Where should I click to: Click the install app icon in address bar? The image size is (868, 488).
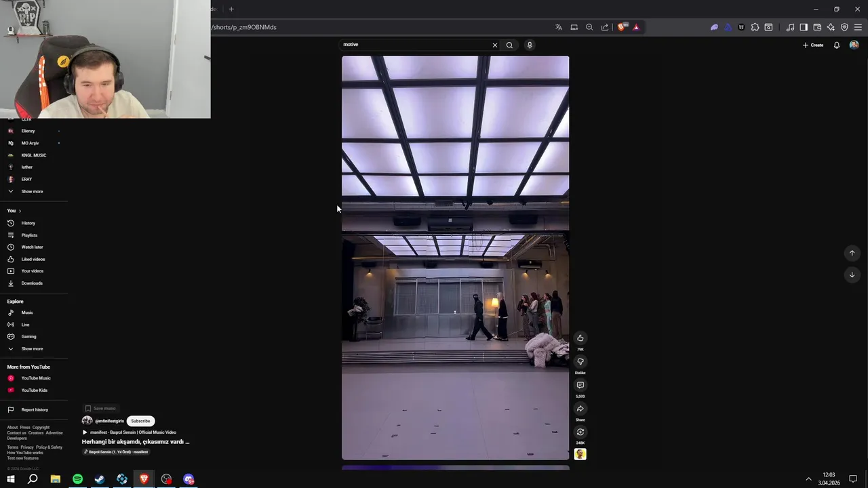pos(574,27)
